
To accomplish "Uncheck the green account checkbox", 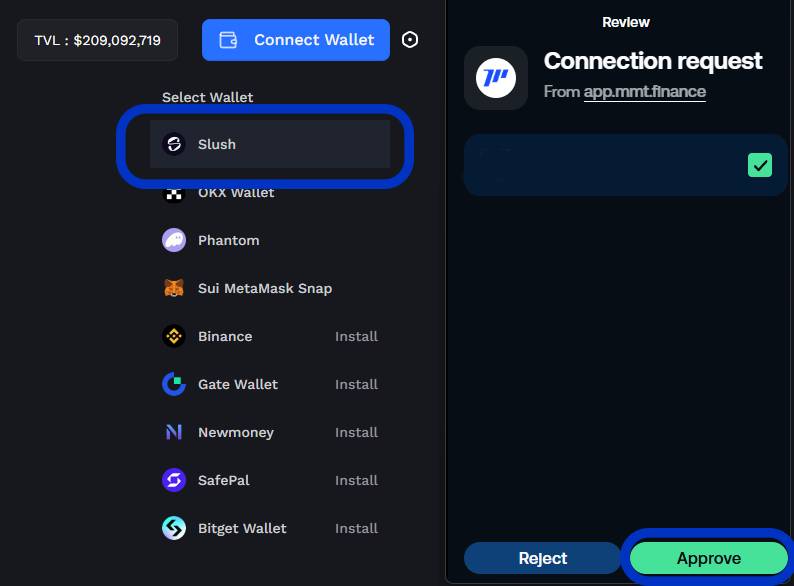I will [760, 165].
